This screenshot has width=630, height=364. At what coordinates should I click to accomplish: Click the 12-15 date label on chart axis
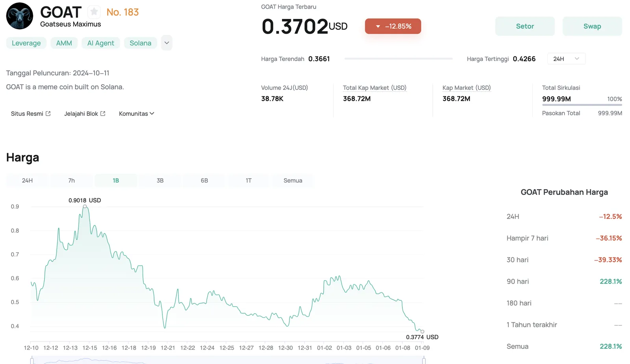tap(90, 348)
